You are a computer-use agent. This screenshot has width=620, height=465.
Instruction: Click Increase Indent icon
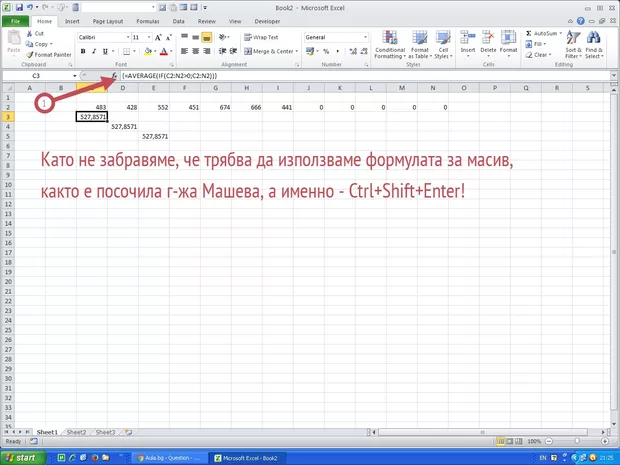coord(234,51)
